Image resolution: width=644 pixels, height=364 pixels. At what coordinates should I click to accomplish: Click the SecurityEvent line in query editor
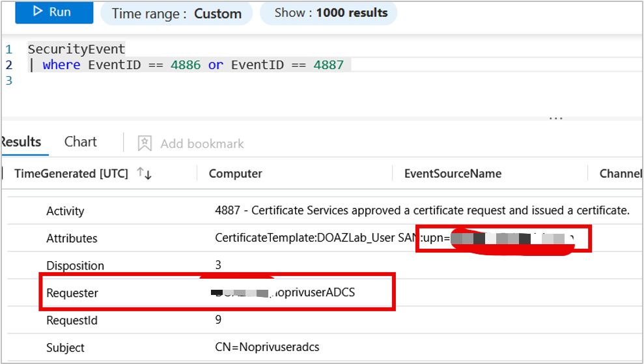pyautogui.click(x=76, y=49)
